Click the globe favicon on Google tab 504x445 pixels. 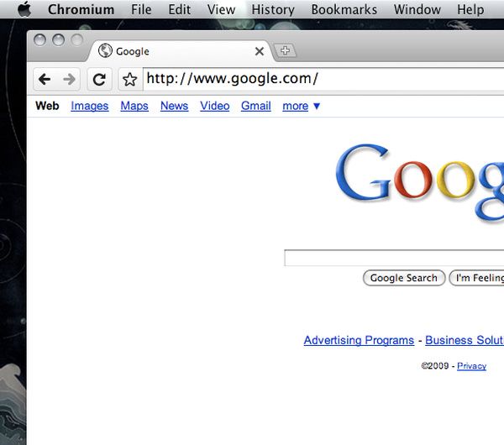[105, 50]
